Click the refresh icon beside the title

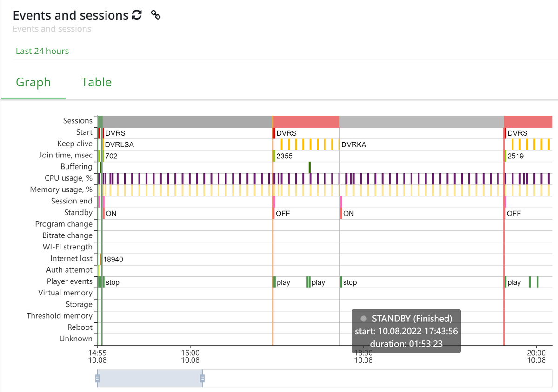click(137, 15)
